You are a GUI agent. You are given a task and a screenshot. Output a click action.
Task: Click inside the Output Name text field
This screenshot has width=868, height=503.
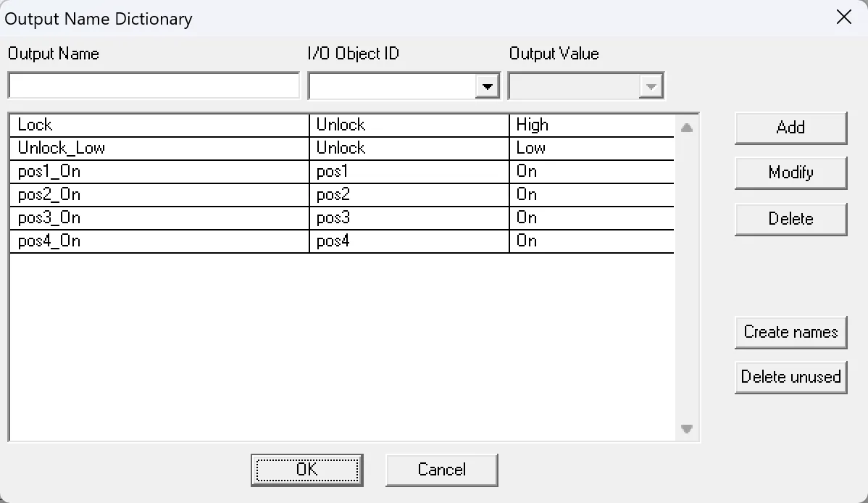pyautogui.click(x=152, y=85)
